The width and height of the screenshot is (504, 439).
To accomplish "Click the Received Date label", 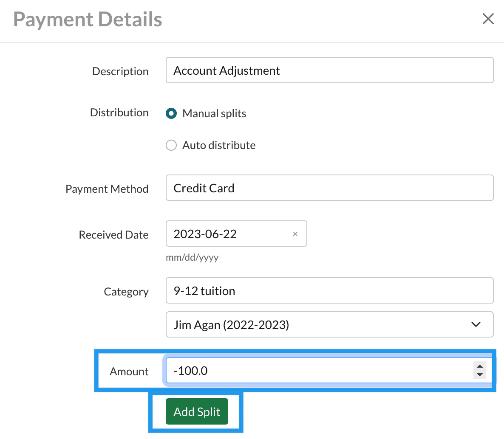I will point(113,235).
